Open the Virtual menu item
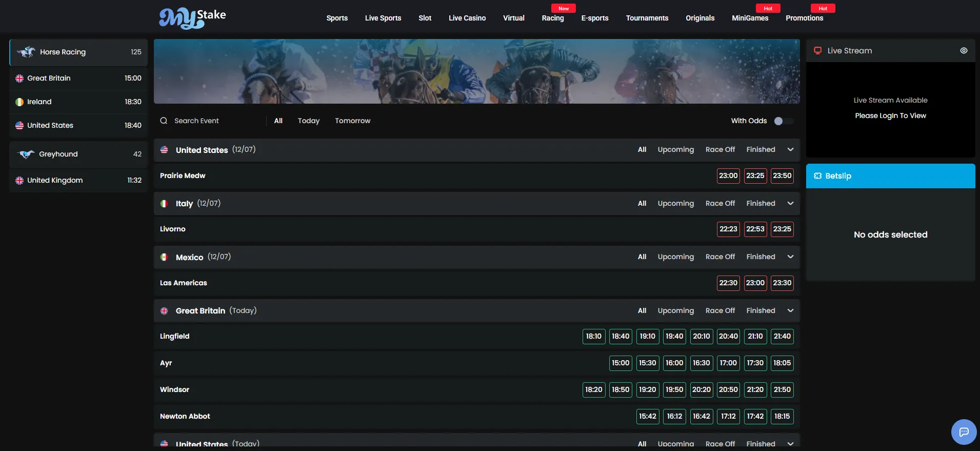Viewport: 980px width, 451px height. (513, 18)
